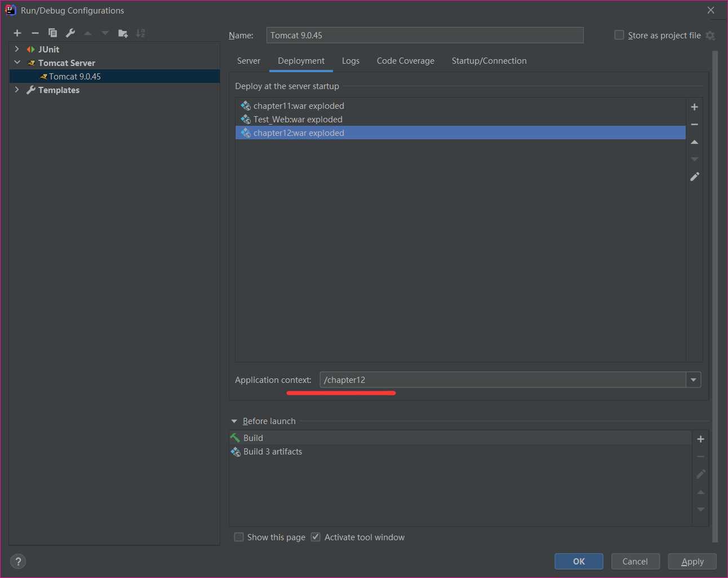Add artifact to deployment list
Viewport: 728px width, 578px height.
pyautogui.click(x=694, y=107)
